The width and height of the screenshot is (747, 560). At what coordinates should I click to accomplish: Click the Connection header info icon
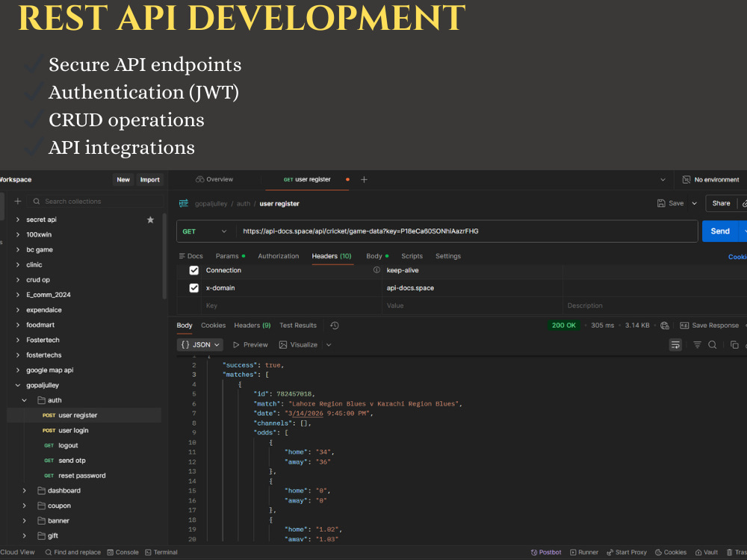click(376, 270)
